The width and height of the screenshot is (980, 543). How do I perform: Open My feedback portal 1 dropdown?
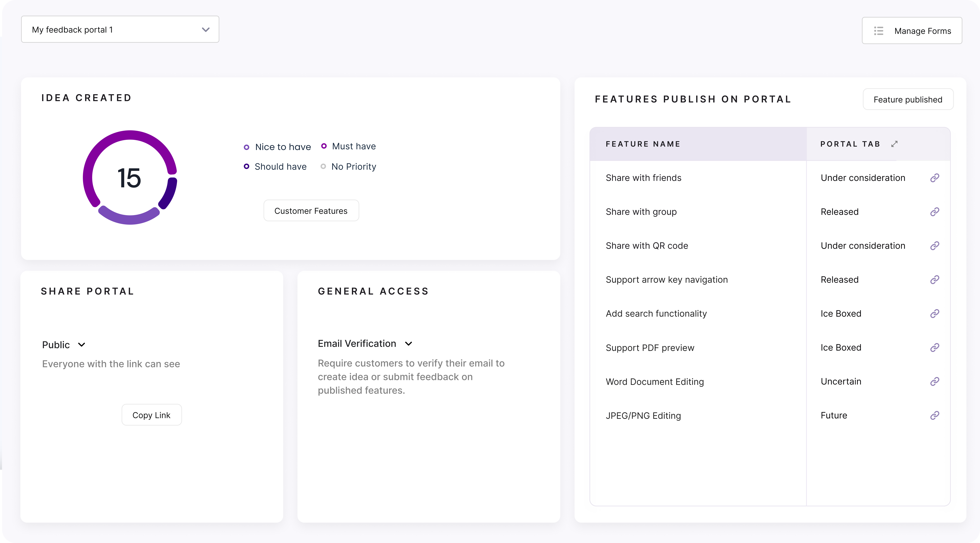pos(120,29)
